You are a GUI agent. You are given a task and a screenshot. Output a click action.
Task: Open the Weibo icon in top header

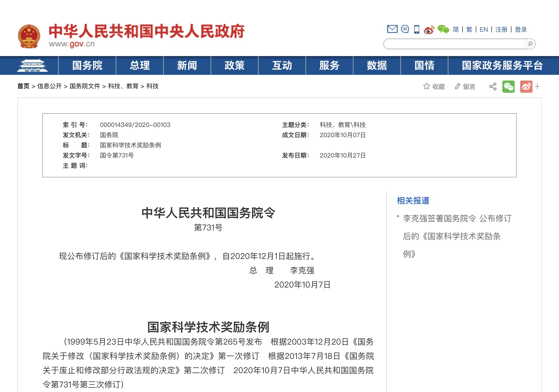click(x=429, y=30)
